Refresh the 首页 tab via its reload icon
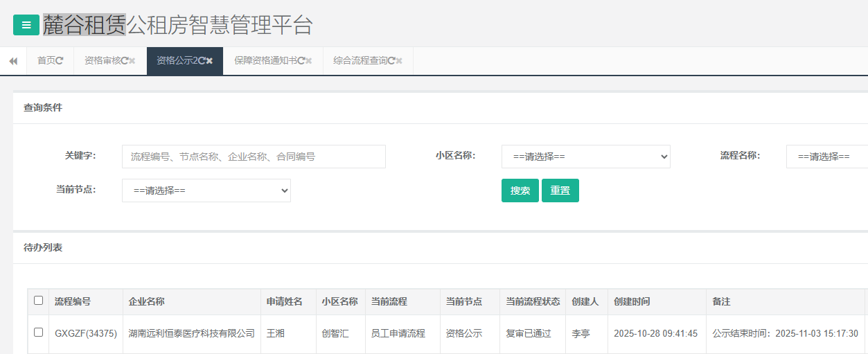Image resolution: width=868 pixels, height=354 pixels. coord(60,61)
